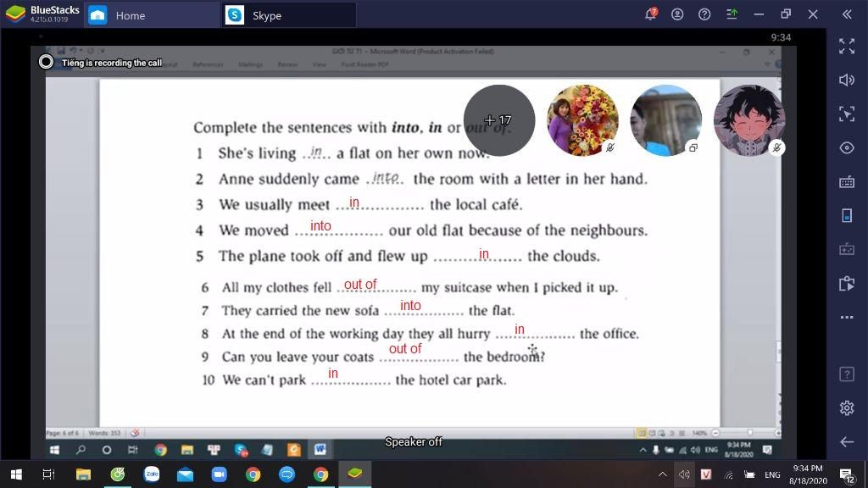
Task: Open Zoom from the taskbar
Action: [x=220, y=474]
